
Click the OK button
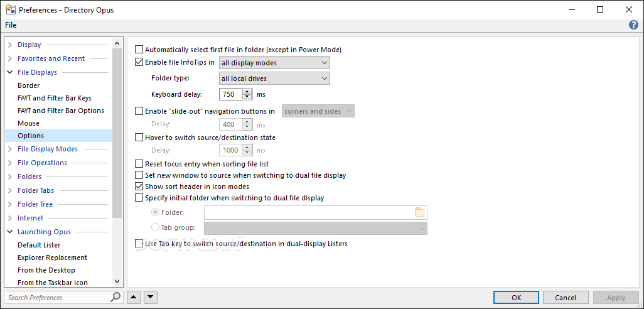(x=517, y=298)
